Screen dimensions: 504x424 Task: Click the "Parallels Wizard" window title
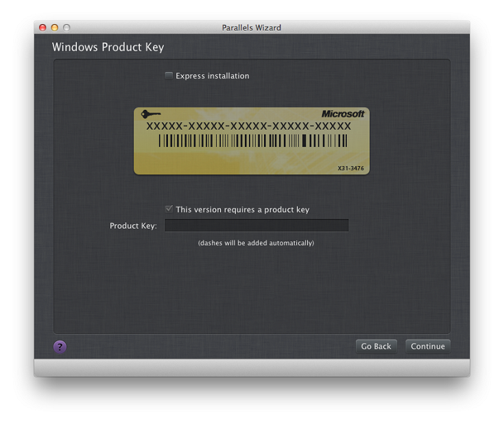(252, 27)
